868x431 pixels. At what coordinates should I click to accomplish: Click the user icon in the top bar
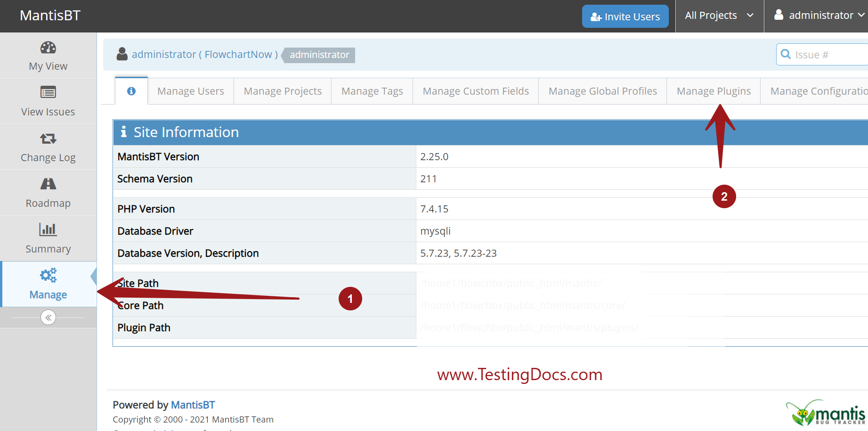(x=779, y=15)
